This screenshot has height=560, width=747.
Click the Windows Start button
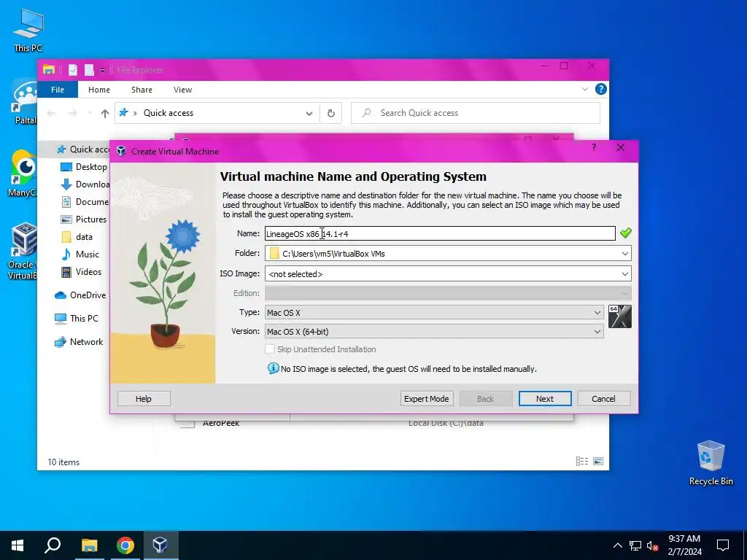(x=18, y=545)
